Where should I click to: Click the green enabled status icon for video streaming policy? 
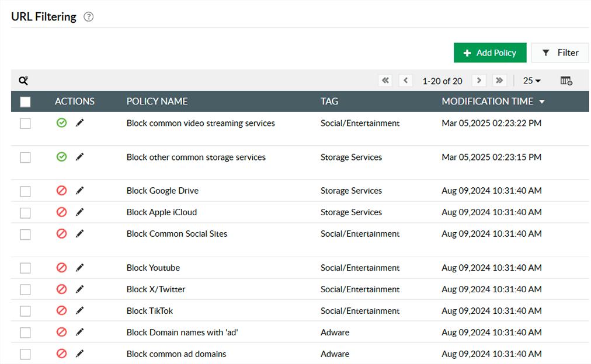(61, 123)
